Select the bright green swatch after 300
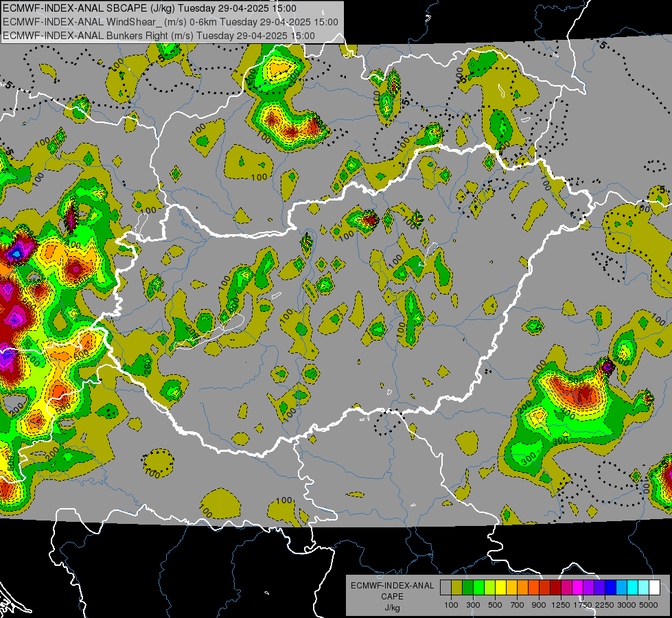672x618 pixels. tap(478, 587)
